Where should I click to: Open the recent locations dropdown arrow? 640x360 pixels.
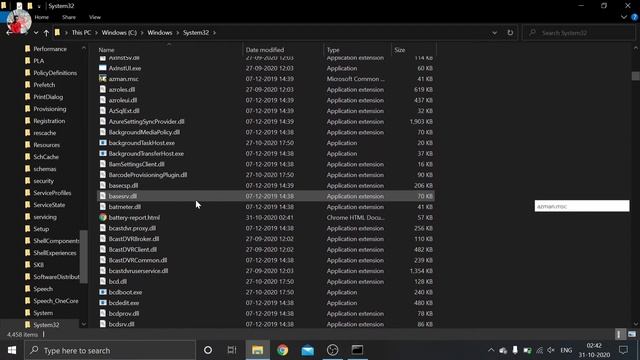tap(36, 33)
